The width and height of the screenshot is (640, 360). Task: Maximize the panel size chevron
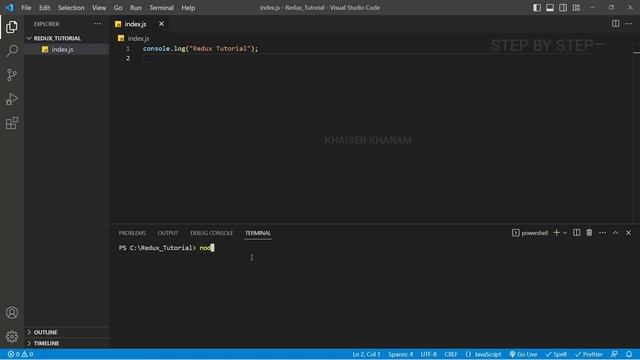[615, 233]
